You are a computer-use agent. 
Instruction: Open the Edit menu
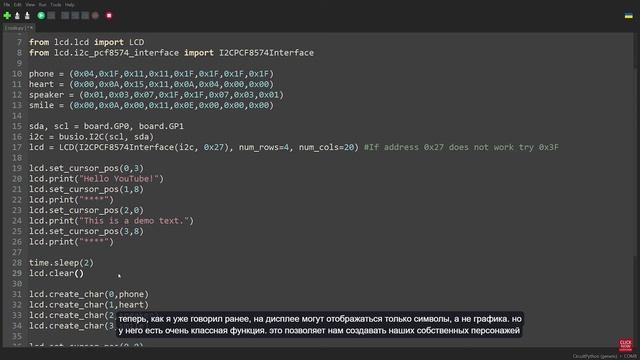pyautogui.click(x=18, y=4)
